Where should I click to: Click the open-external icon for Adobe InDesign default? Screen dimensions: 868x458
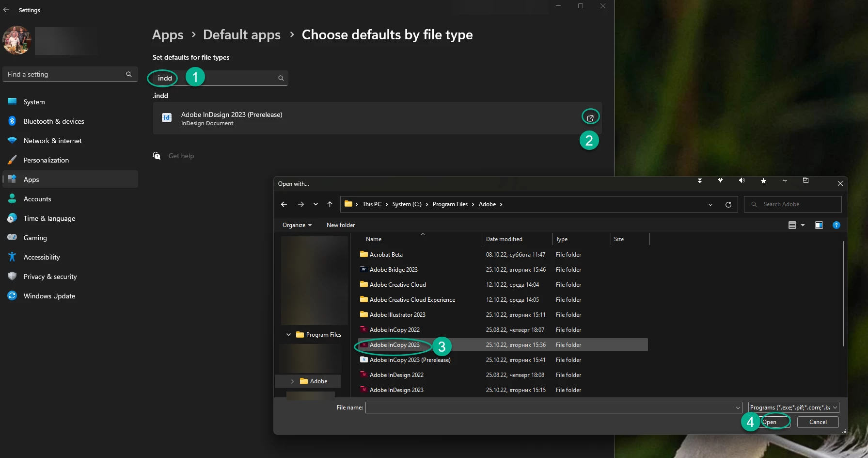pos(590,118)
